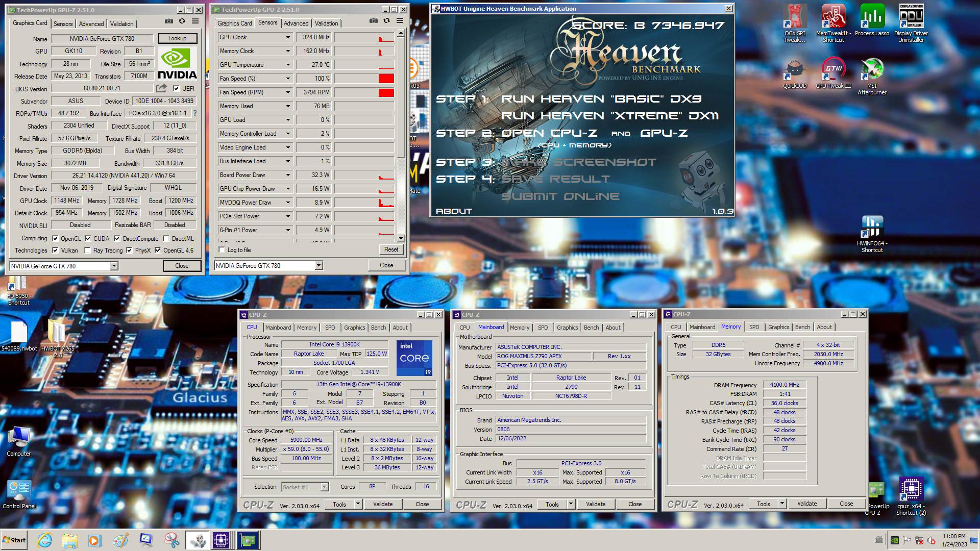Expand GPU Temperature sensor dropdown
The width and height of the screenshot is (980, 551).
288,65
